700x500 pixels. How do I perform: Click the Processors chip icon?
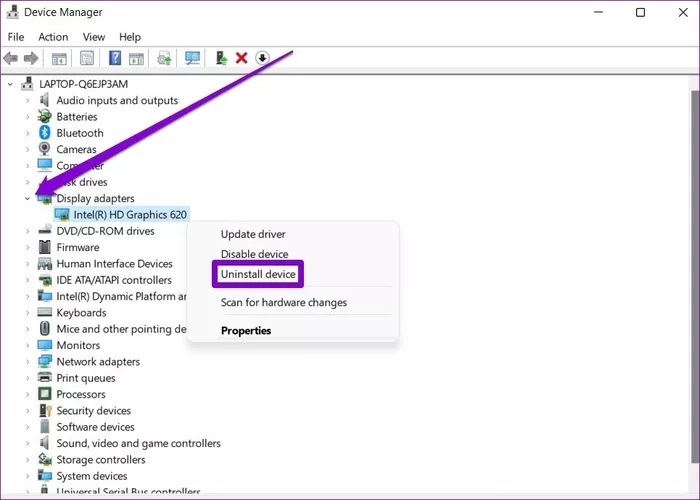click(x=44, y=394)
